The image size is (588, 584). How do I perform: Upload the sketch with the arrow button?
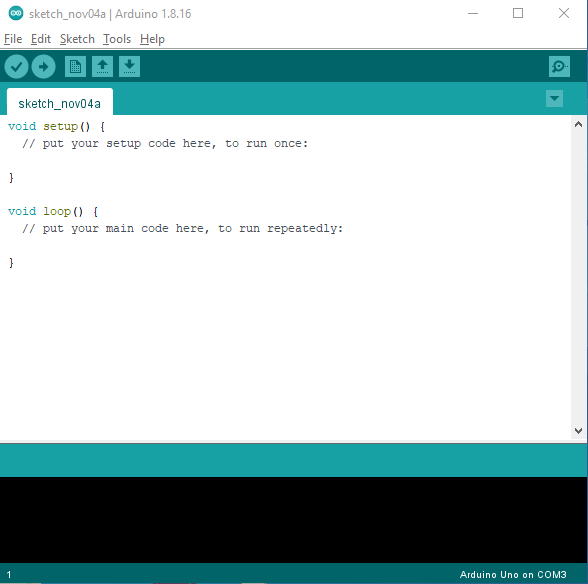tap(44, 67)
